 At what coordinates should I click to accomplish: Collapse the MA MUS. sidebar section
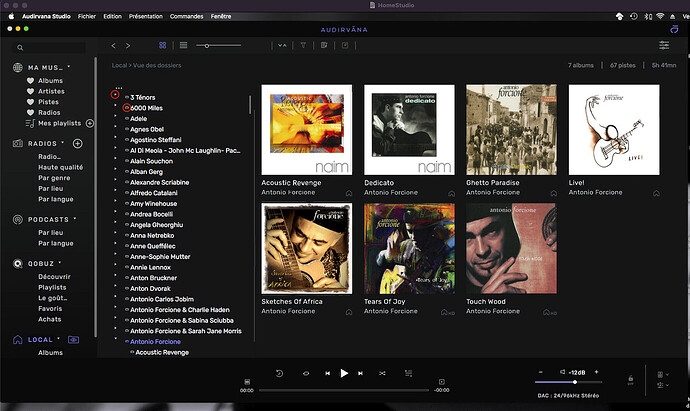pyautogui.click(x=69, y=66)
